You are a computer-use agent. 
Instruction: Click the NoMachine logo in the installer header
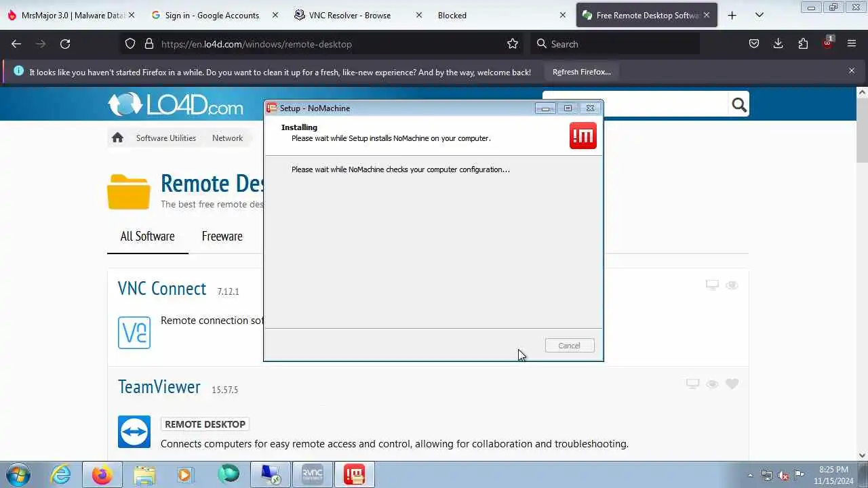click(x=583, y=136)
